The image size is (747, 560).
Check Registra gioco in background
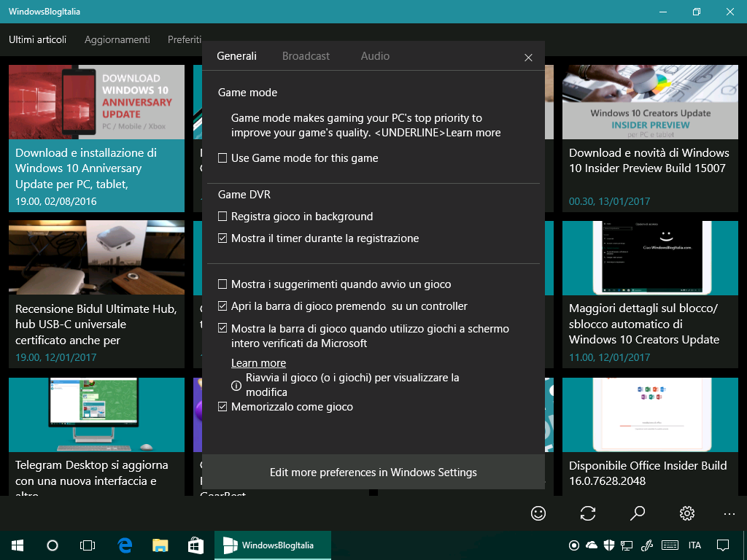coord(222,216)
